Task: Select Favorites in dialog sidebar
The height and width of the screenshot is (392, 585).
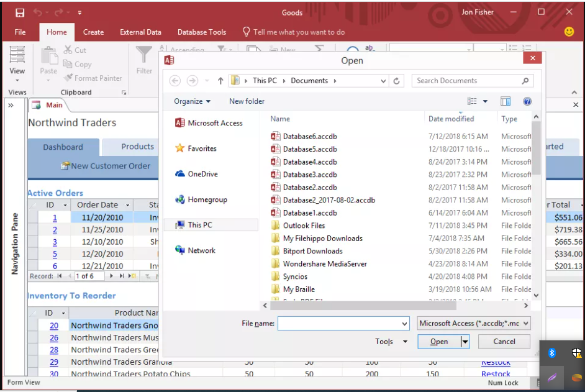Action: 196,148
